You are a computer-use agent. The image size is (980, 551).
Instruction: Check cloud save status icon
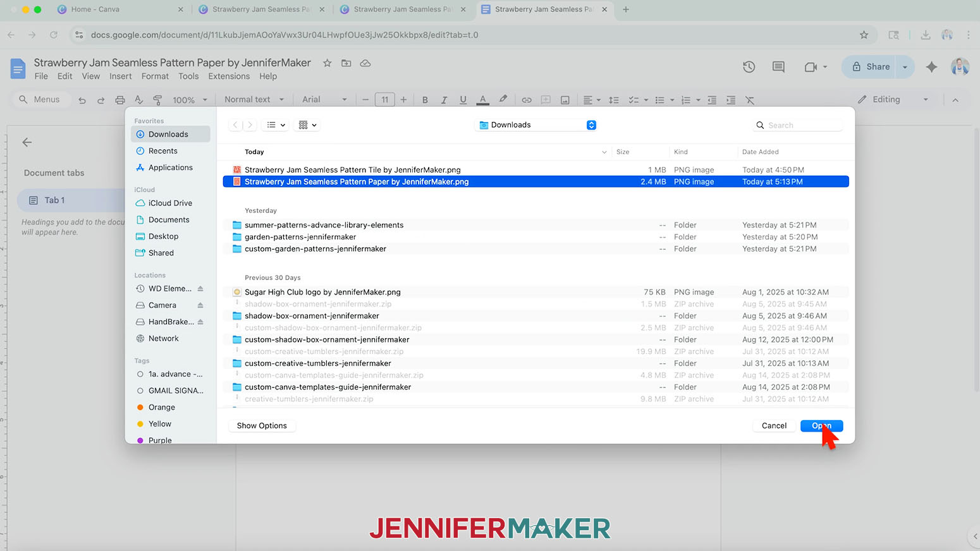pos(365,63)
